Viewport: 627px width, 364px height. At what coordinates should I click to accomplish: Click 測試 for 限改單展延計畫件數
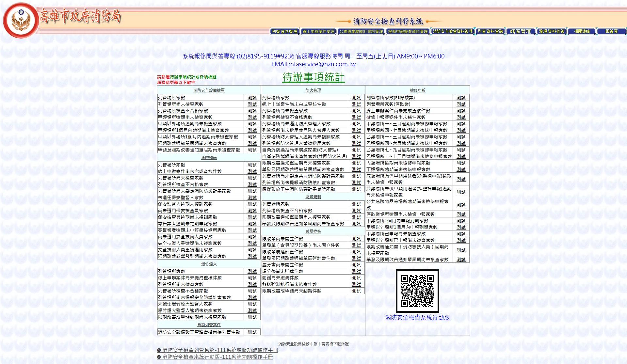click(356, 252)
